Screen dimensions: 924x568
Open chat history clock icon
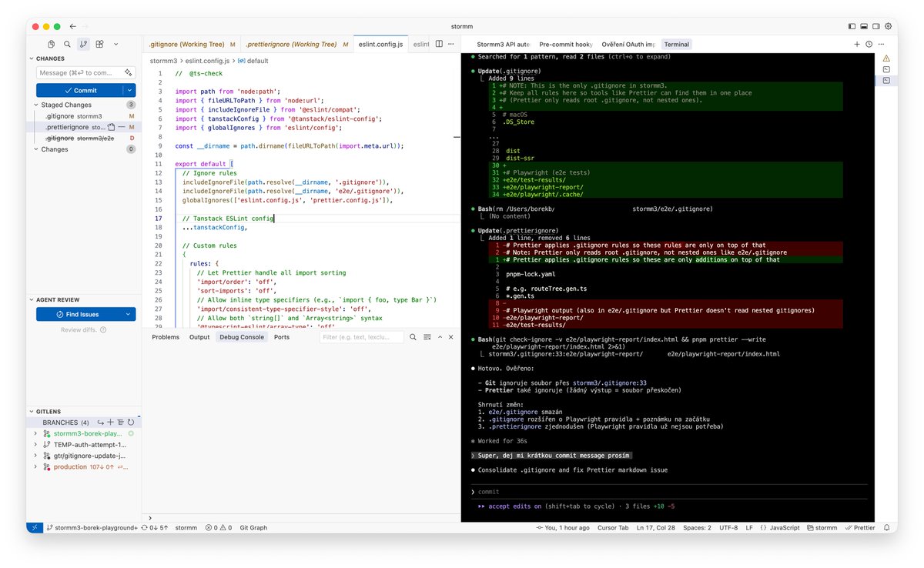tap(869, 45)
